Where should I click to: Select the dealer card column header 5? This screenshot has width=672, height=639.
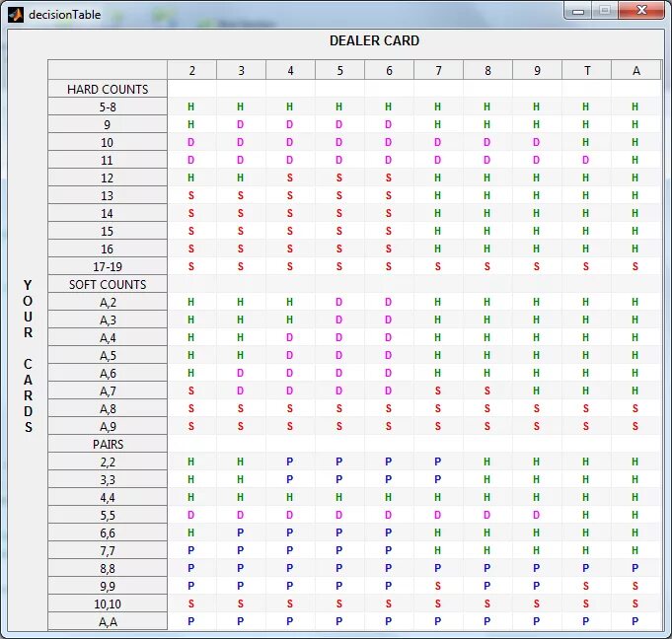tap(339, 70)
